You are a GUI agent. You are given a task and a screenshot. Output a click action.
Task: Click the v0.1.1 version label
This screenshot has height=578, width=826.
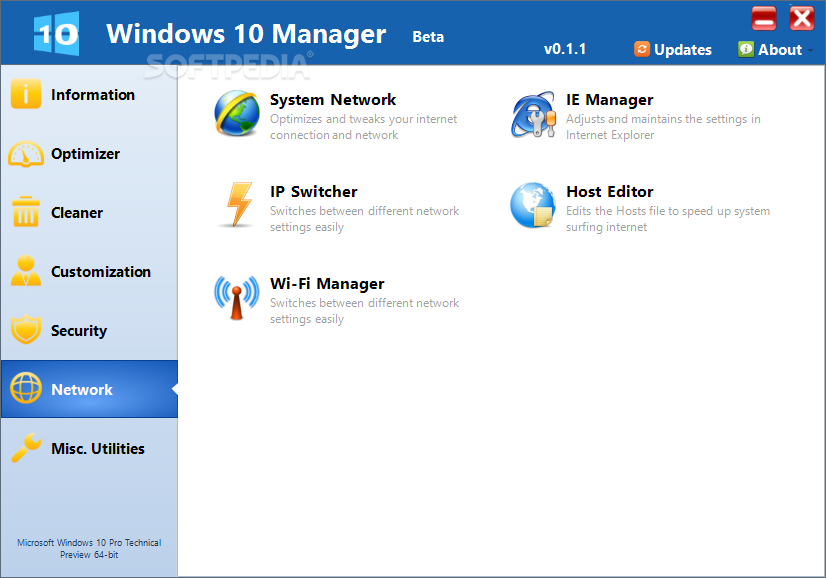(565, 49)
